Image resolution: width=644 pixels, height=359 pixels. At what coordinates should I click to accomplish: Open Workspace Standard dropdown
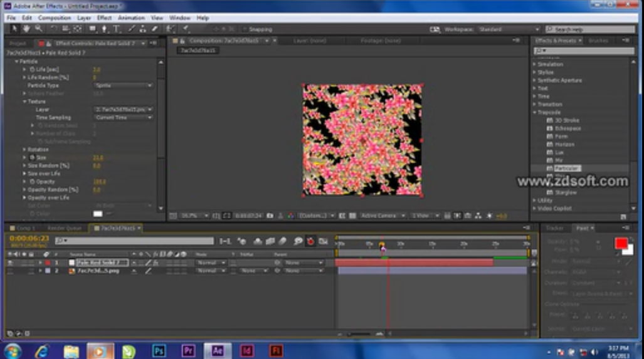[x=509, y=29]
